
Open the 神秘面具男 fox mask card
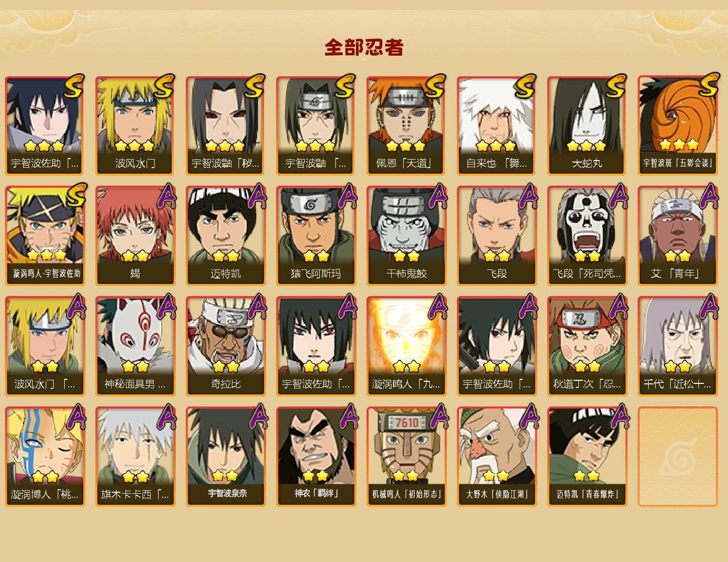(x=136, y=346)
